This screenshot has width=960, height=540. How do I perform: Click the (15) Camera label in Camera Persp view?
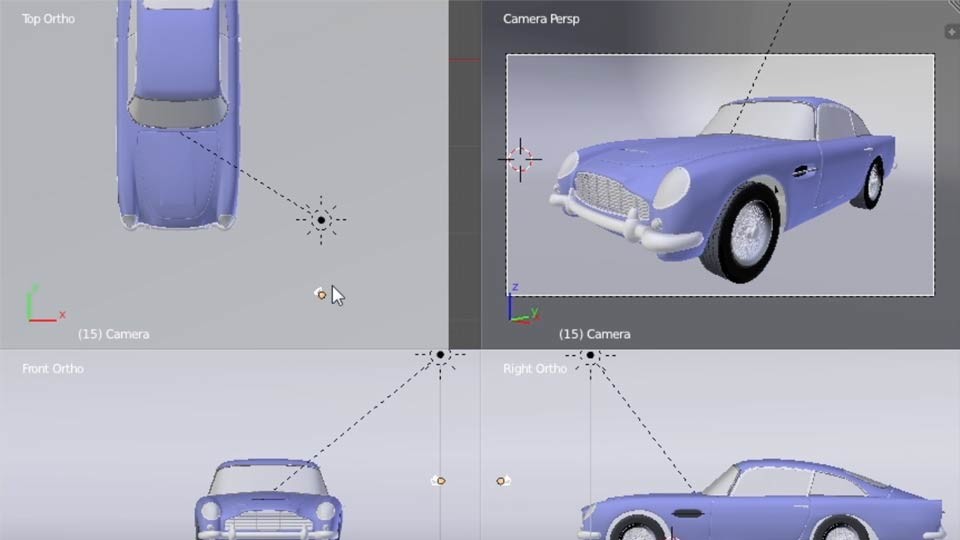pyautogui.click(x=594, y=334)
